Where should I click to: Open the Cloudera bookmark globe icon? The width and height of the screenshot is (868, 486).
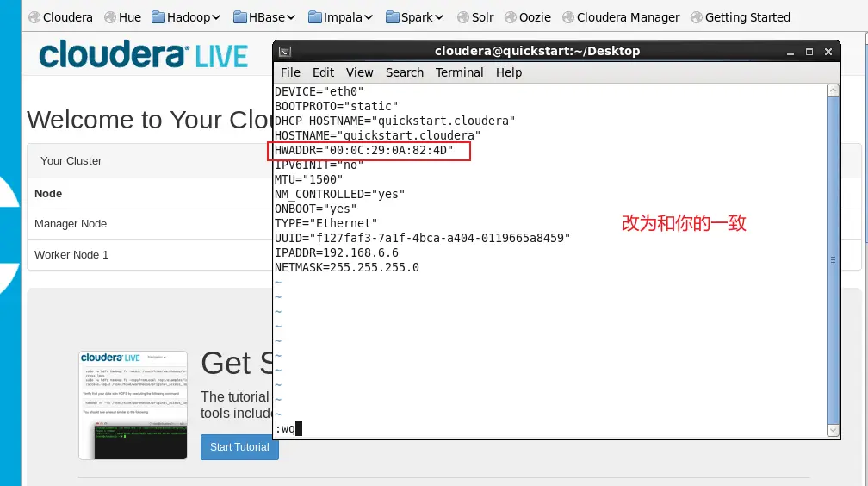[x=34, y=18]
